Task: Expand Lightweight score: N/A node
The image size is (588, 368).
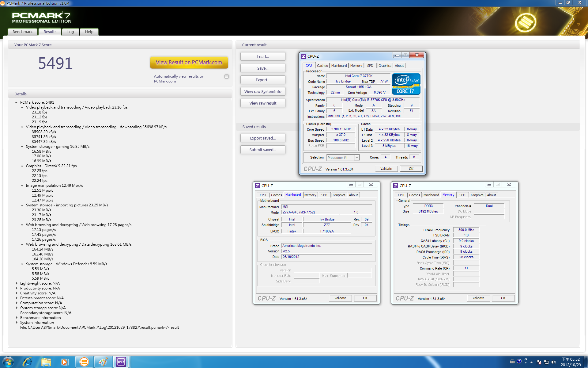Action: point(17,283)
